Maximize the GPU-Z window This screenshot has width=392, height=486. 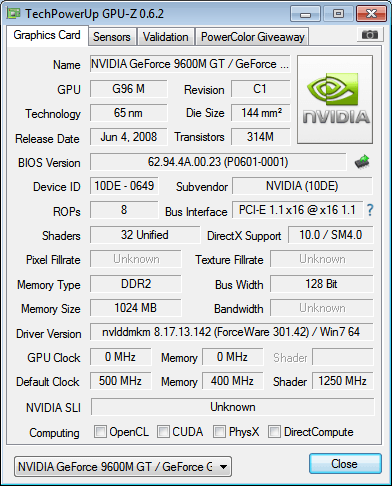(338, 14)
